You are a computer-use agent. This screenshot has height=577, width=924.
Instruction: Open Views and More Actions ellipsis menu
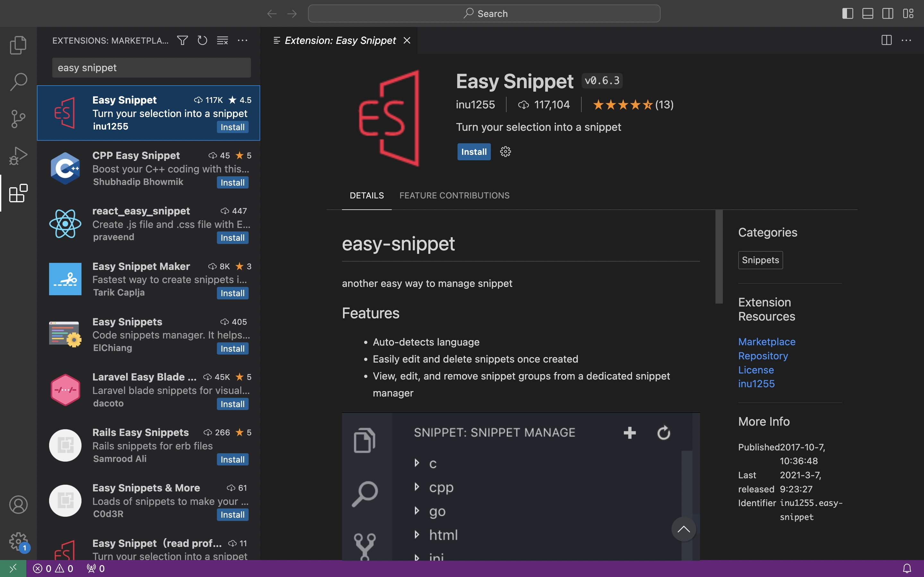pos(243,40)
